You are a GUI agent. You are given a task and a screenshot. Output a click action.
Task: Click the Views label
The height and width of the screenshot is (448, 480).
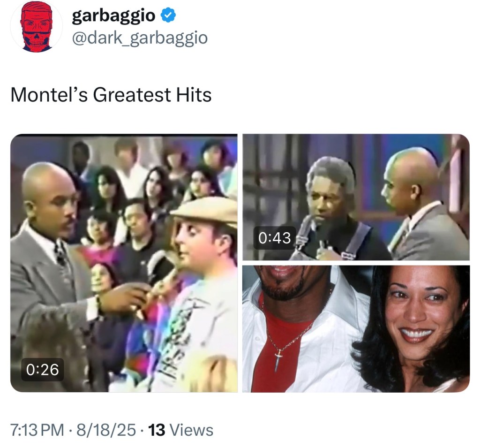tap(191, 430)
